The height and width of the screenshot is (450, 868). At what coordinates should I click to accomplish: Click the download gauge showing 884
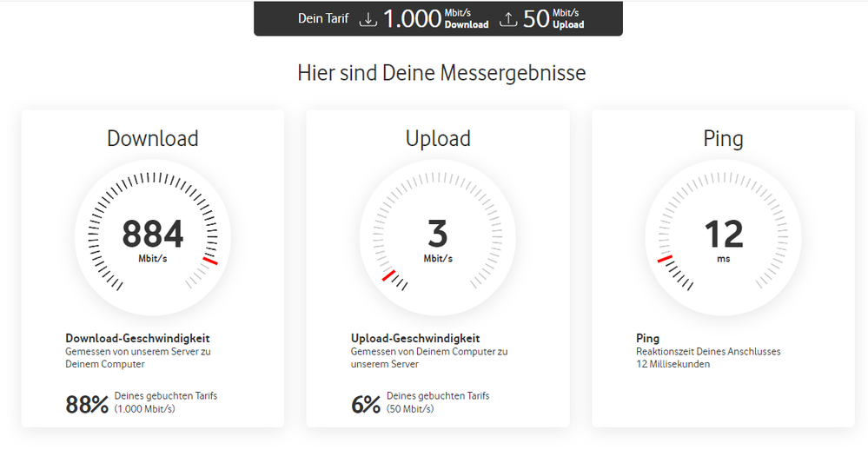pyautogui.click(x=153, y=237)
